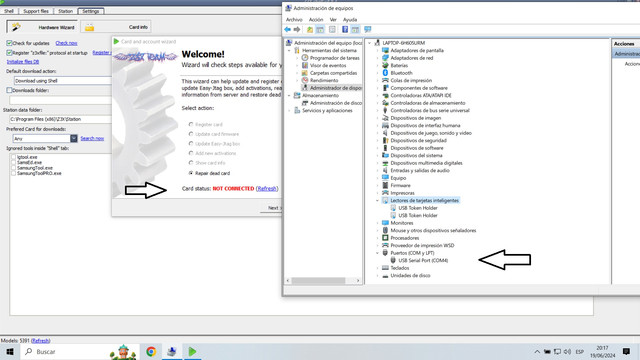Viewport: 640px width, 360px height.
Task: Click the Refresh link beside Models count
Action: tap(40, 340)
